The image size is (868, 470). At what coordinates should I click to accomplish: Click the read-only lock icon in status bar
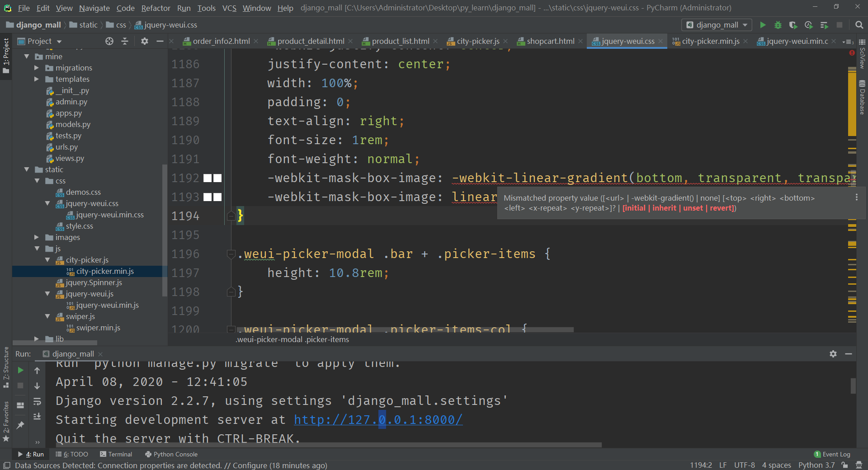point(844,465)
